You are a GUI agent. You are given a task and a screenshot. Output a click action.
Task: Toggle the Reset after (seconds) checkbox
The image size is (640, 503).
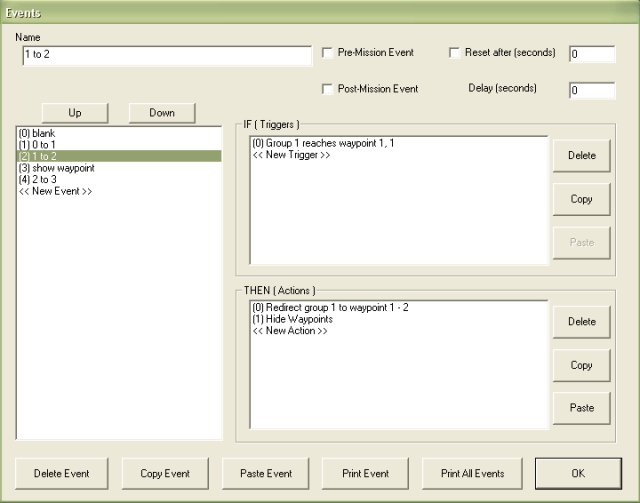pos(455,53)
